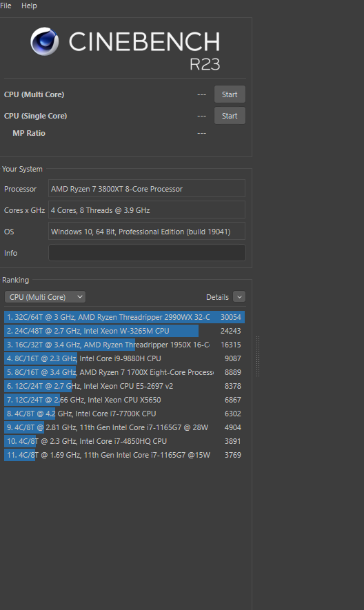Screen dimensions: 364x610
Task: Select ranking row 3 Threadripper 1950X
Action: (x=125, y=345)
